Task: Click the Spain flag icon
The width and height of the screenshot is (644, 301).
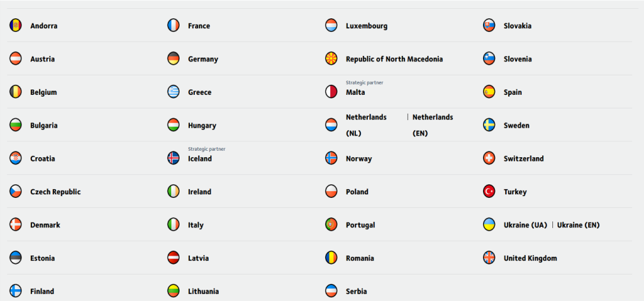Action: pyautogui.click(x=489, y=92)
